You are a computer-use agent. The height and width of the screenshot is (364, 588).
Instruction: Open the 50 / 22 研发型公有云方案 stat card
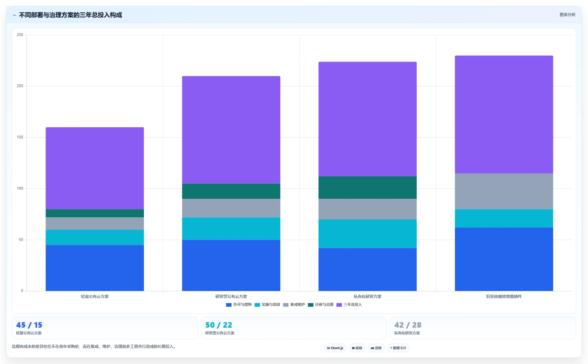[x=294, y=328]
